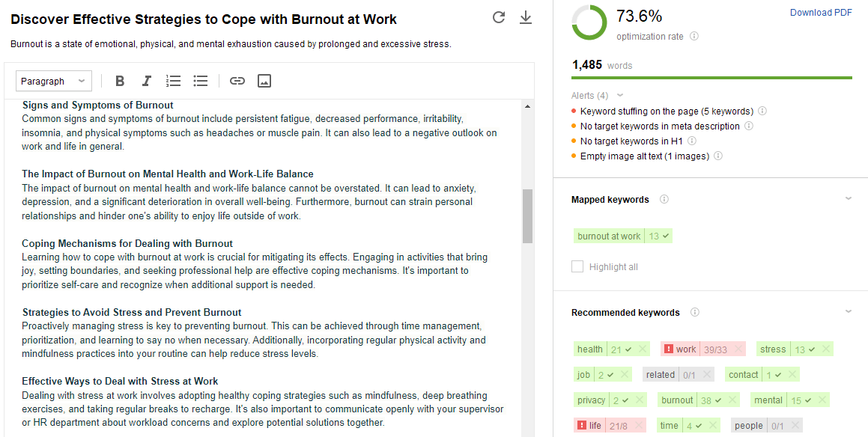Click the editor scroll-up arrow
The height and width of the screenshot is (437, 868).
point(527,106)
